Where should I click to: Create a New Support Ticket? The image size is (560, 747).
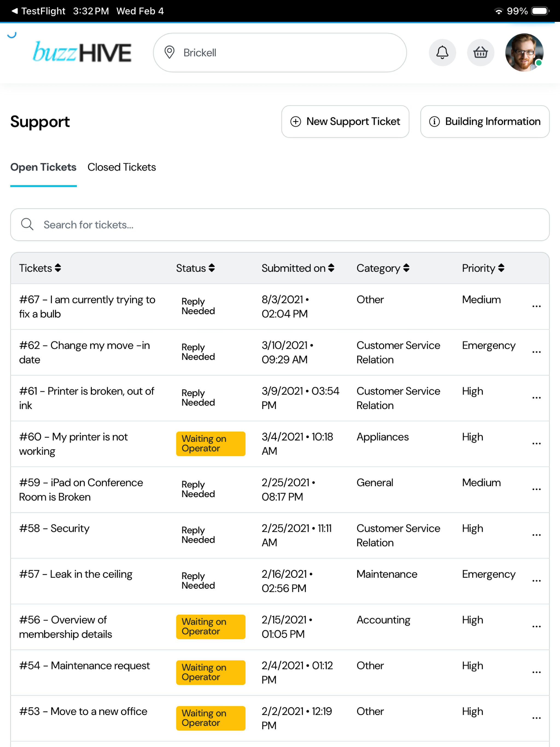[x=345, y=122]
